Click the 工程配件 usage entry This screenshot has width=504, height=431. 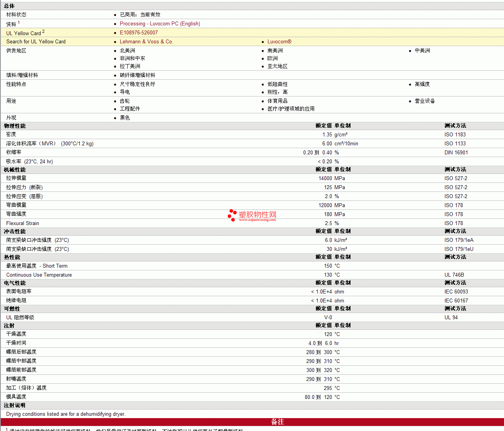click(x=130, y=109)
